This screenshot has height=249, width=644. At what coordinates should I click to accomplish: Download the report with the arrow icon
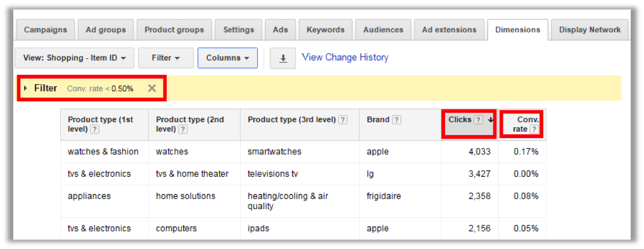point(282,58)
